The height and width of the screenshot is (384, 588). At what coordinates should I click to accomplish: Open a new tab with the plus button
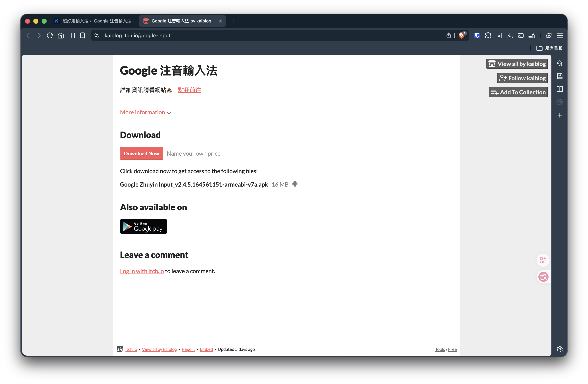tap(234, 21)
